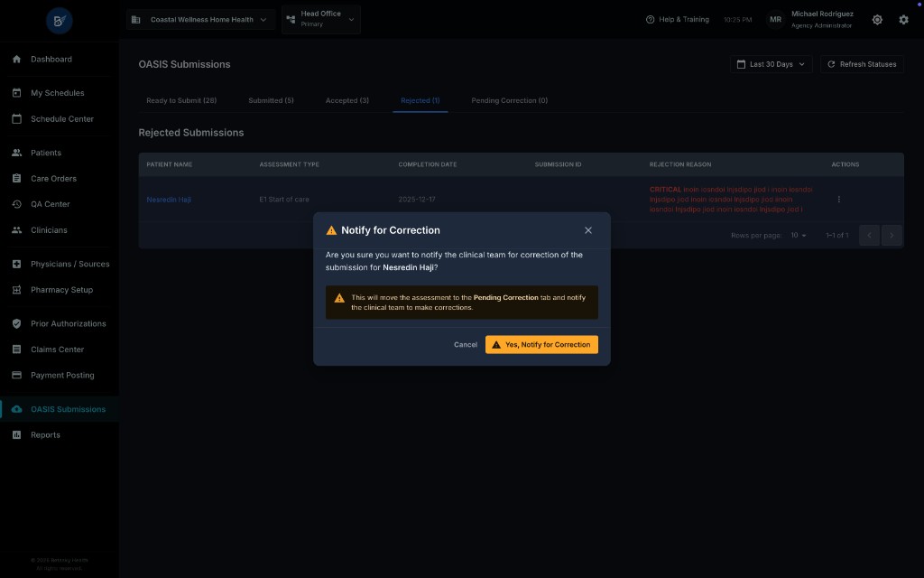This screenshot has width=924, height=578.
Task: Expand Coastal Wellness Home Health agency dropdown
Action: coord(200,20)
